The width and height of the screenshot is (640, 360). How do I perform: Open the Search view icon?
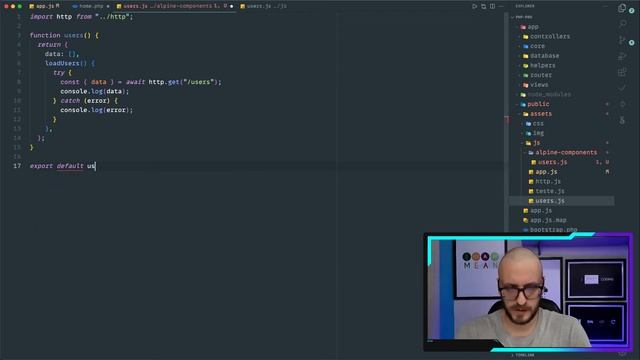click(x=622, y=24)
